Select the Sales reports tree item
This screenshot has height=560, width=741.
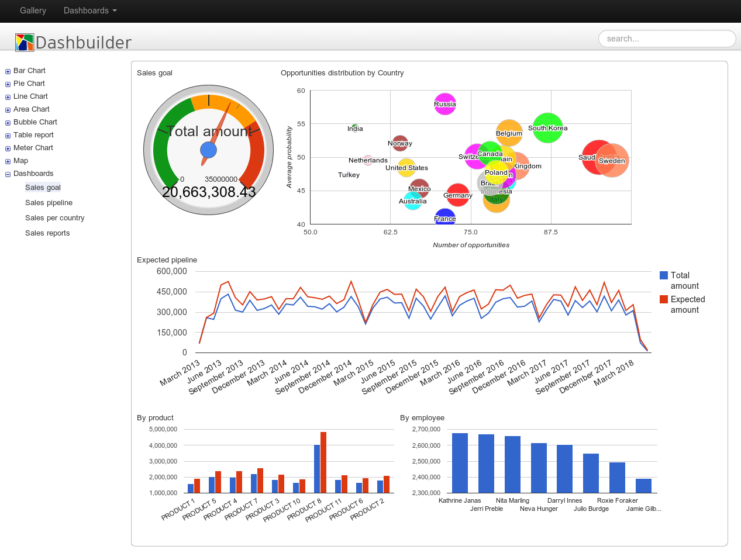(47, 233)
